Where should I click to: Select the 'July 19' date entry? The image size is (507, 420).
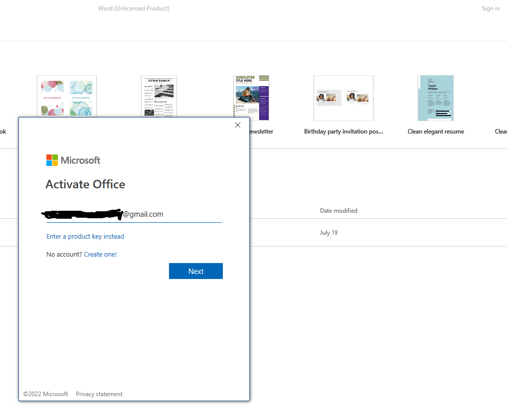[329, 233]
